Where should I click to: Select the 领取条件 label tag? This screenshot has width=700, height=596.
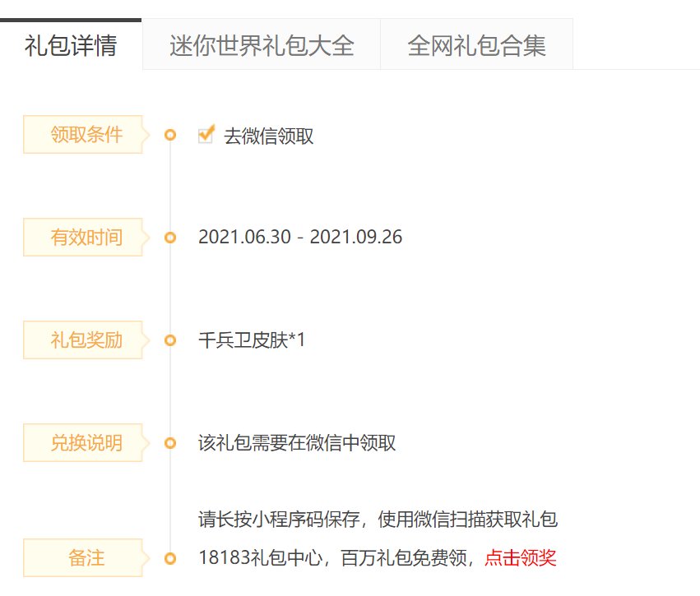click(x=86, y=134)
